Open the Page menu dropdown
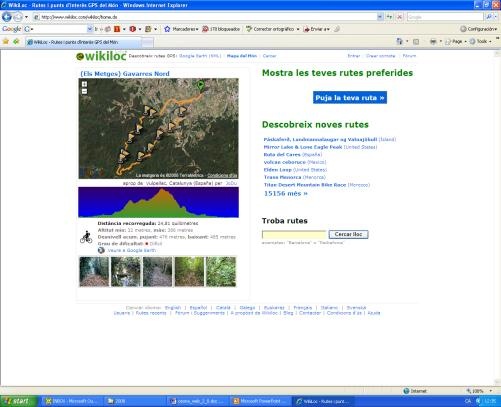 pyautogui.click(x=456, y=42)
